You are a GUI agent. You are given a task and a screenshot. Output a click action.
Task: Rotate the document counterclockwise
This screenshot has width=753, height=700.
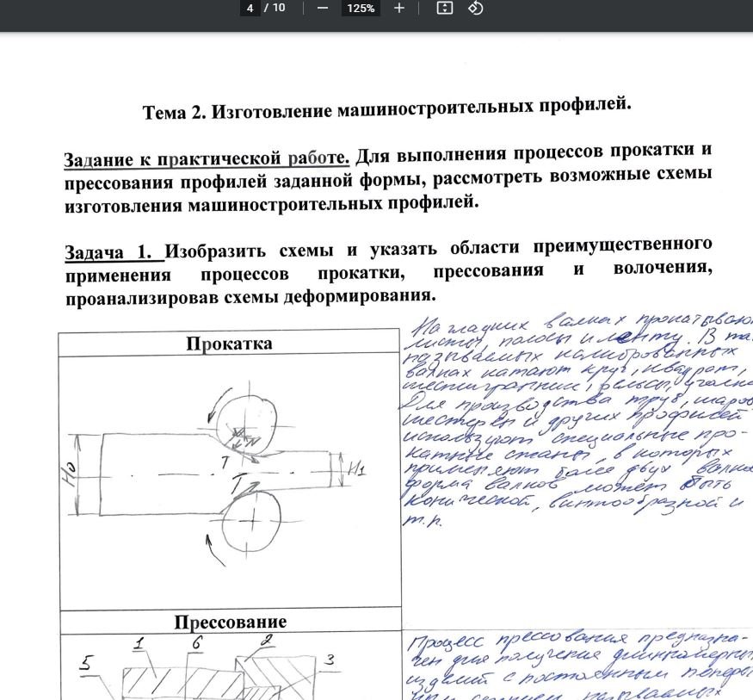pos(475,8)
